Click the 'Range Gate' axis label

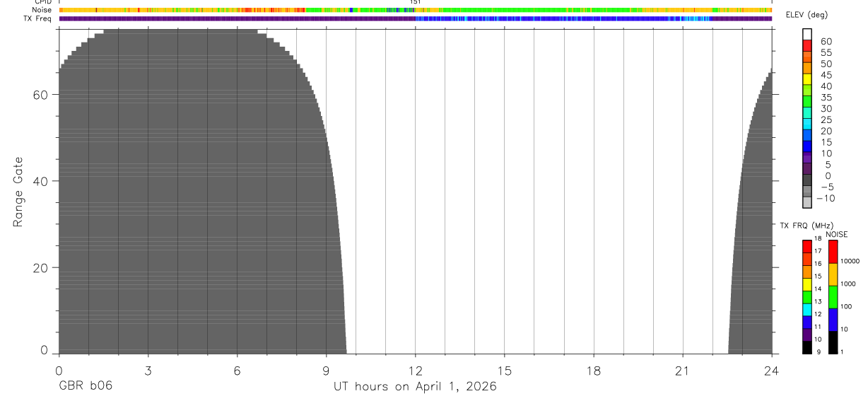tap(18, 192)
